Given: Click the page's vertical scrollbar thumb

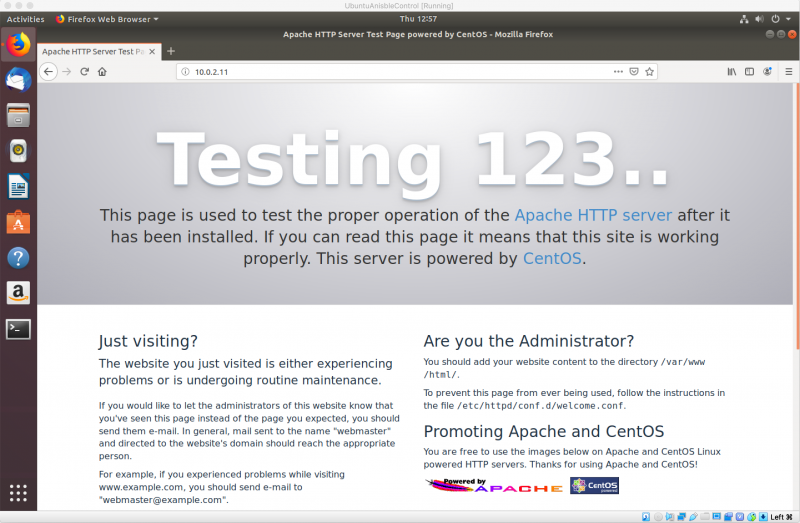Looking at the screenshot, I should [x=797, y=216].
